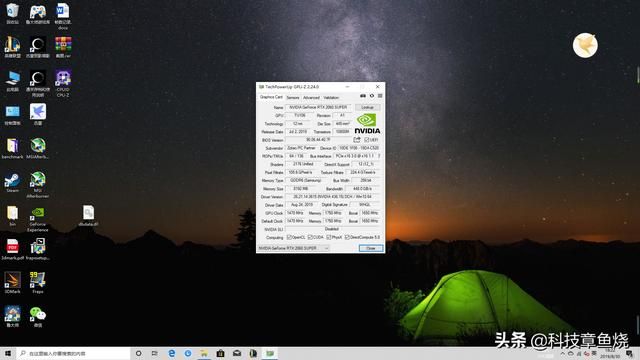This screenshot has height=360, width=640.
Task: Launch the Fraps desktop shortcut
Action: point(38,283)
